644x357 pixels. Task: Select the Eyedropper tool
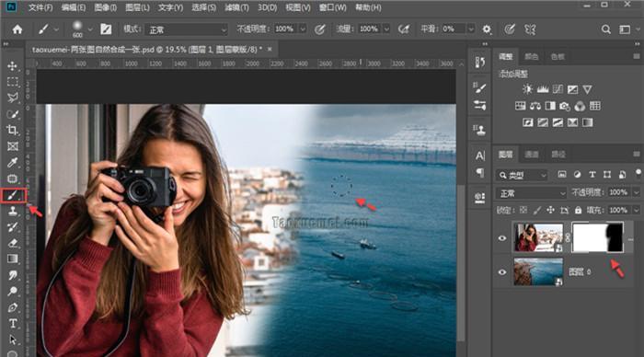[x=12, y=163]
